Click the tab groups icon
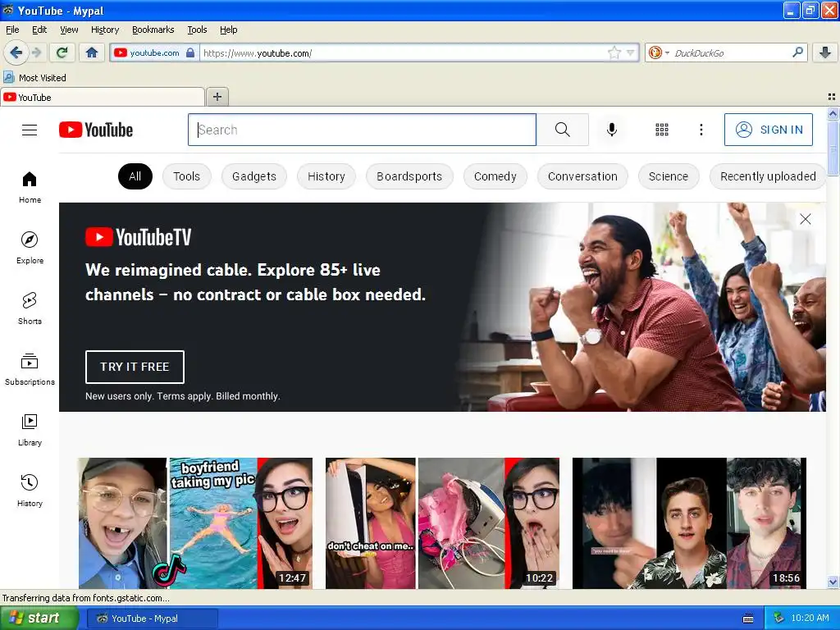Image resolution: width=840 pixels, height=630 pixels. tap(832, 97)
